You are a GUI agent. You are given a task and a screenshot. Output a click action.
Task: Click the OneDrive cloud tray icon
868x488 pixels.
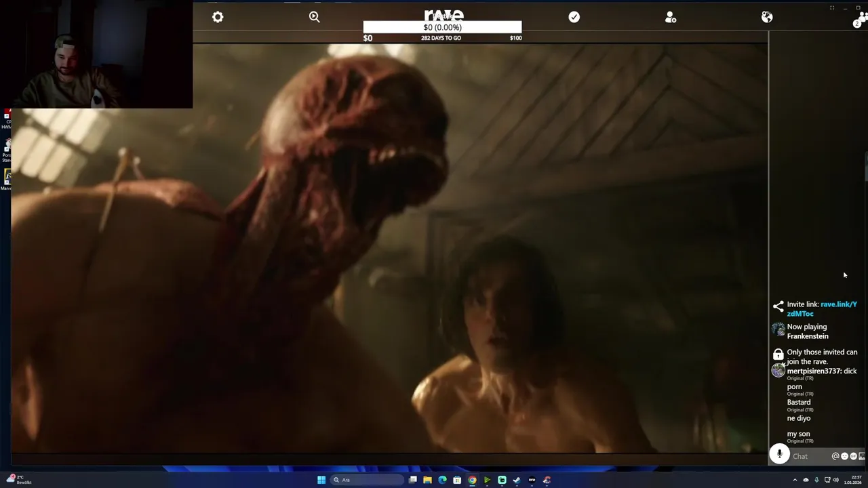tap(806, 480)
